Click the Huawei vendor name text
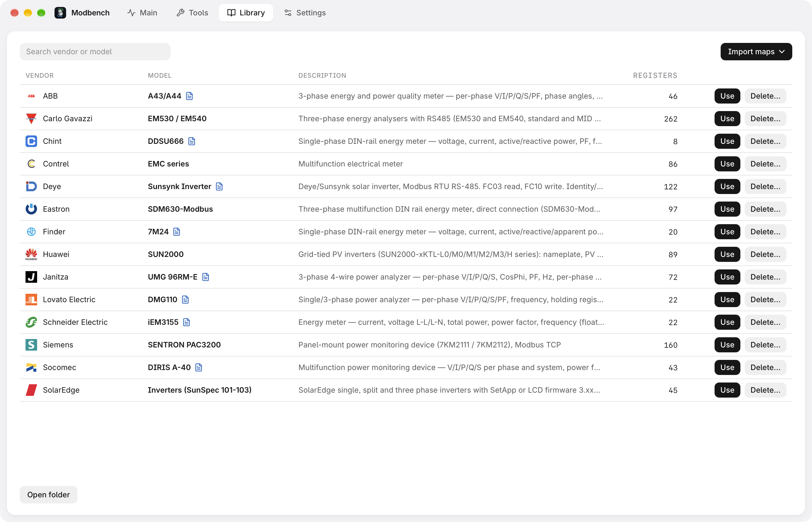This screenshot has width=812, height=522. pos(56,254)
